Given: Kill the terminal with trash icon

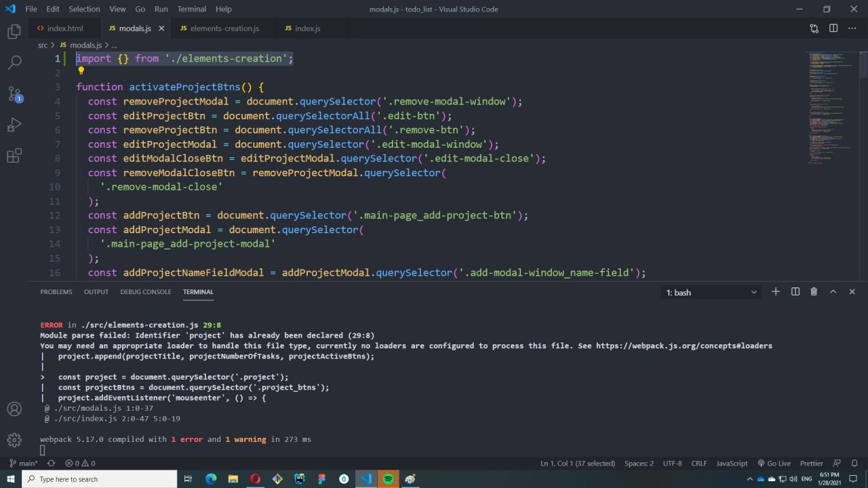Looking at the screenshot, I should (x=814, y=291).
